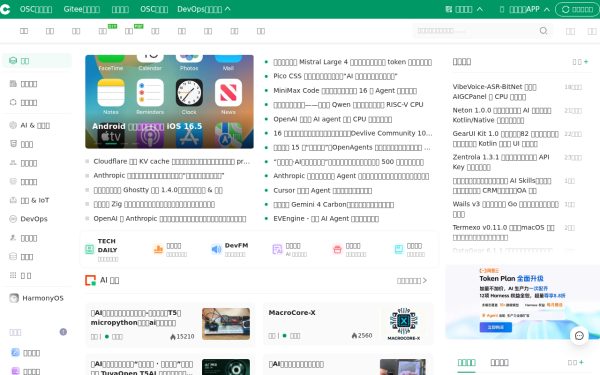Open the Pico CSS news link
The width and height of the screenshot is (600, 375).
[x=335, y=76]
